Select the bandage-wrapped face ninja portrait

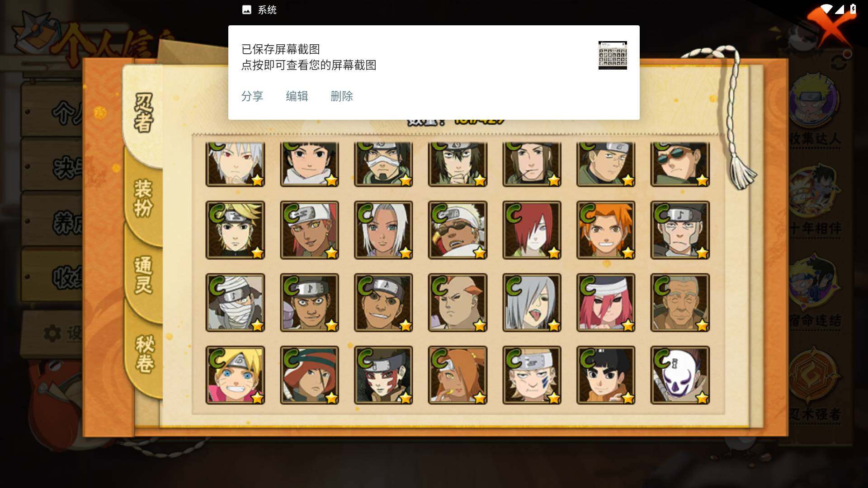[x=235, y=302]
